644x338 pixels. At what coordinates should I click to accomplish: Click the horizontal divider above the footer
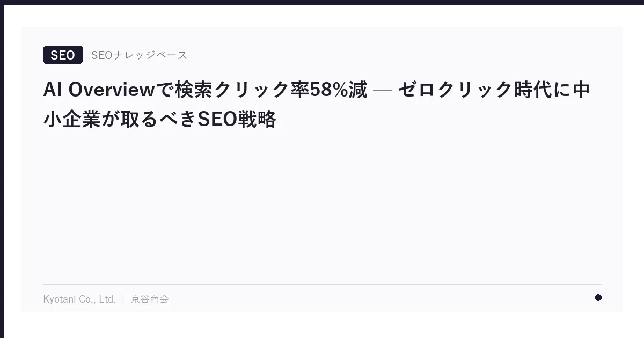click(x=322, y=284)
